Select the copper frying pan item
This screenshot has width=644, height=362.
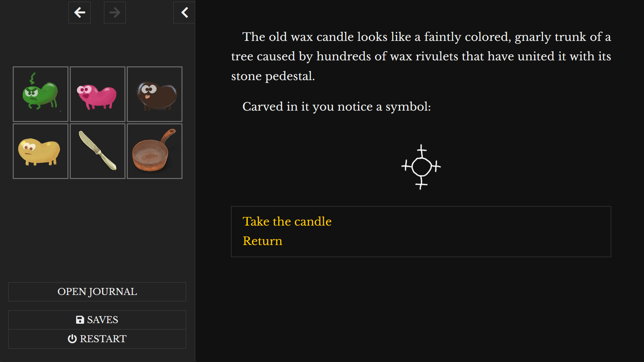155,151
